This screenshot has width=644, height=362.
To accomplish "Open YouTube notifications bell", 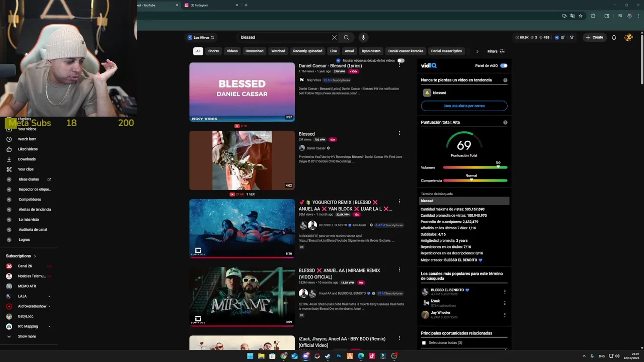I will pyautogui.click(x=614, y=37).
